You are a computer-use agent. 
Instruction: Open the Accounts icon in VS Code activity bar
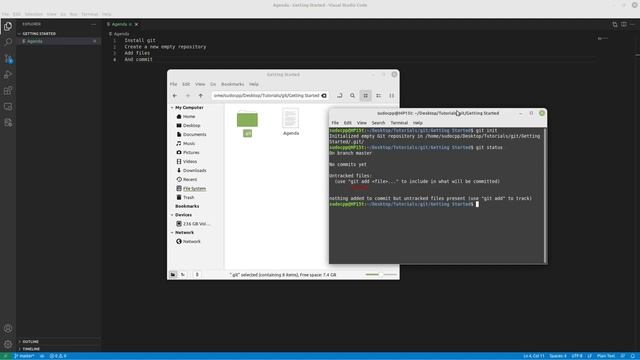tap(8, 328)
